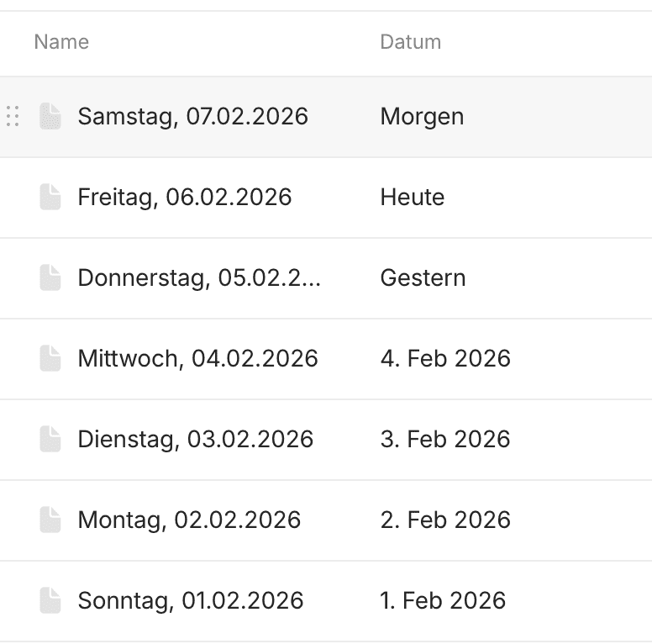The width and height of the screenshot is (652, 644).
Task: Open the Samstag, 07.02.2026 page
Action: pyautogui.click(x=193, y=117)
